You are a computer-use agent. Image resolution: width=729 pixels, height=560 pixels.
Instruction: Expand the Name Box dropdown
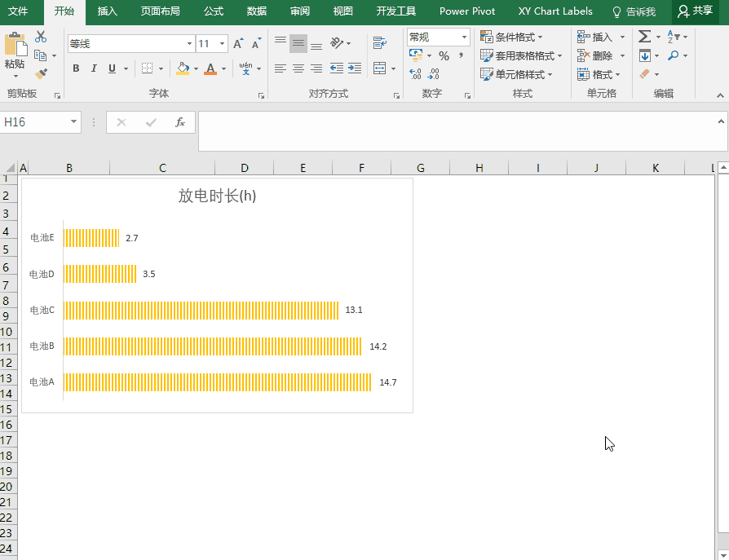(x=73, y=121)
